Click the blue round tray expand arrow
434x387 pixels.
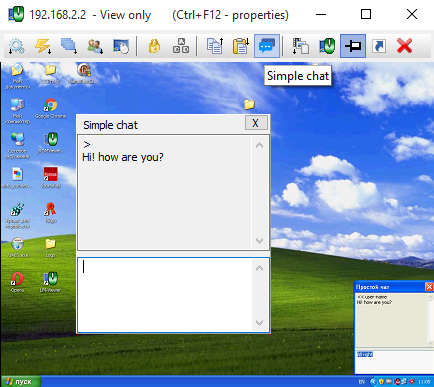pos(373,382)
